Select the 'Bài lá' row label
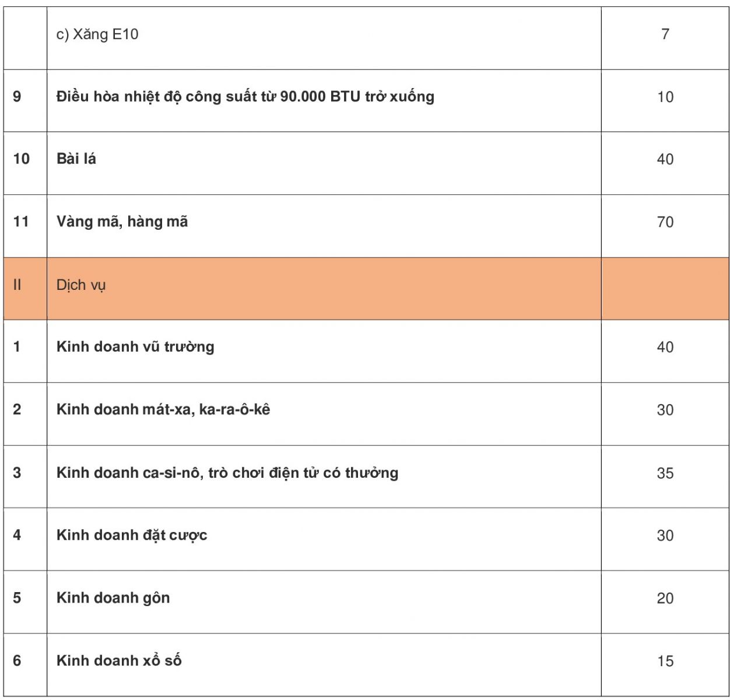The width and height of the screenshot is (730, 700). [76, 159]
